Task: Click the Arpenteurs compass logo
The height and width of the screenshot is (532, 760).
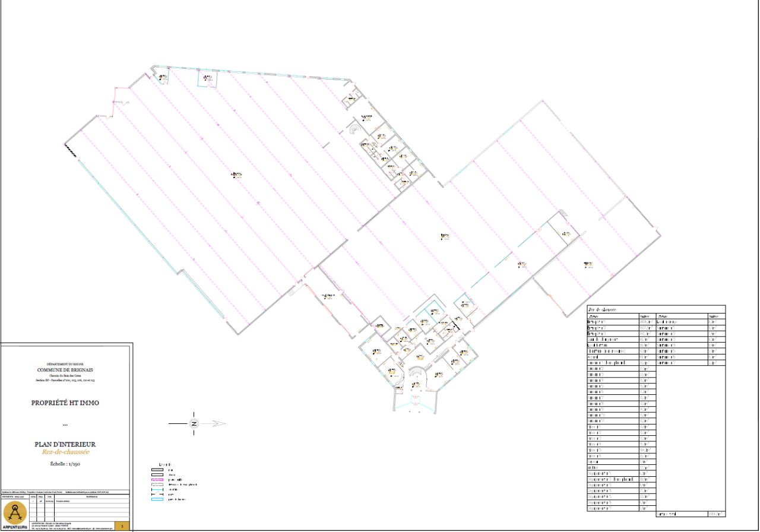Action: pos(15,513)
